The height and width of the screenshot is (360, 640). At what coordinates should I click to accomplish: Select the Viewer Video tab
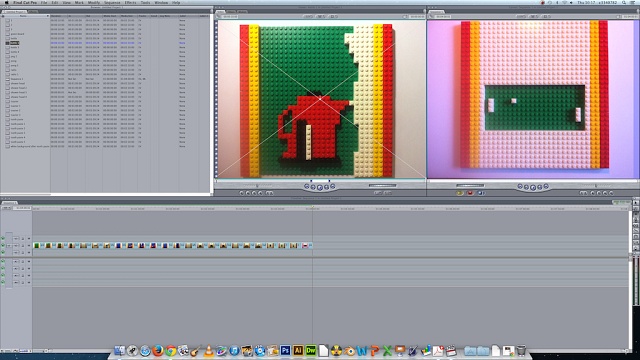pyautogui.click(x=220, y=11)
